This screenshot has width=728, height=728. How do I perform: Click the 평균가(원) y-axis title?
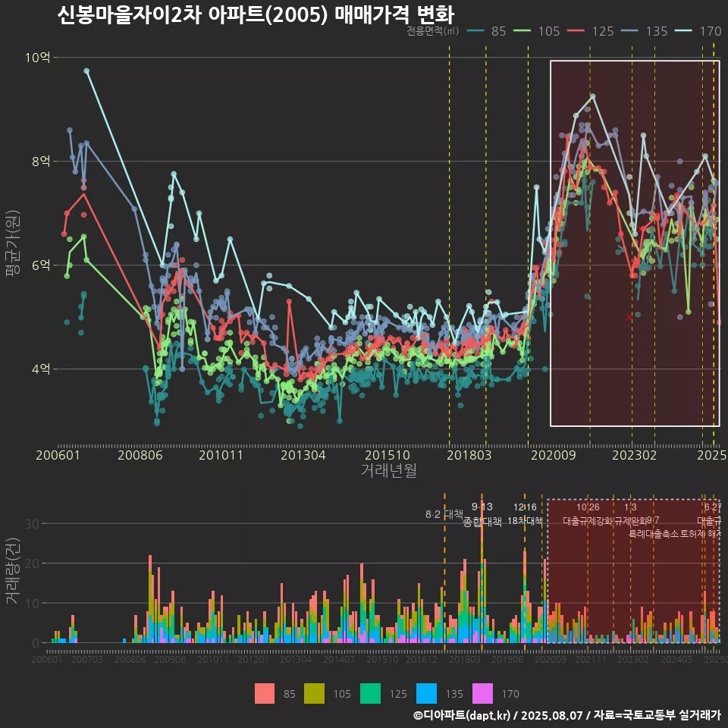click(13, 243)
